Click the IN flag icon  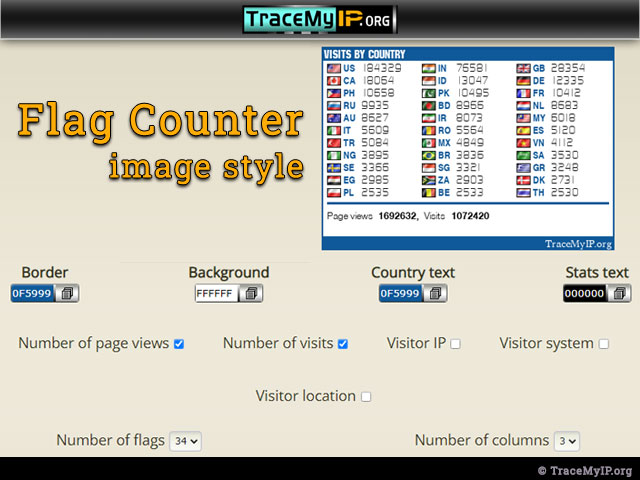click(429, 68)
